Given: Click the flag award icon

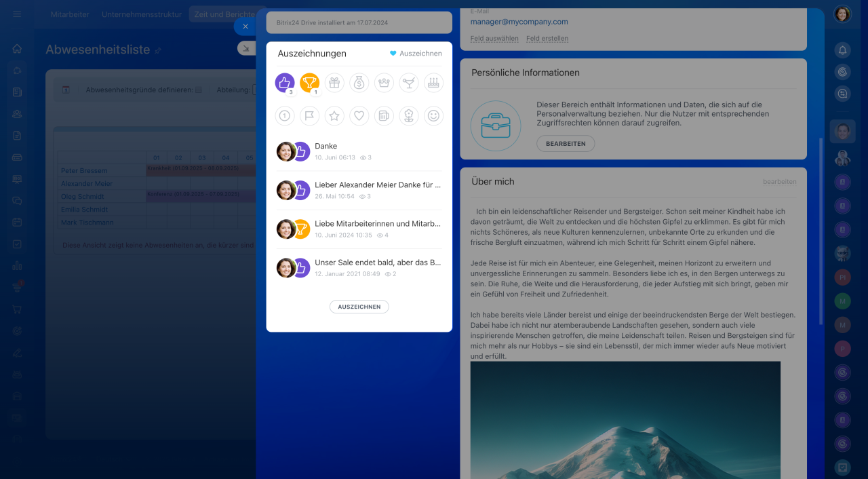Looking at the screenshot, I should point(309,116).
